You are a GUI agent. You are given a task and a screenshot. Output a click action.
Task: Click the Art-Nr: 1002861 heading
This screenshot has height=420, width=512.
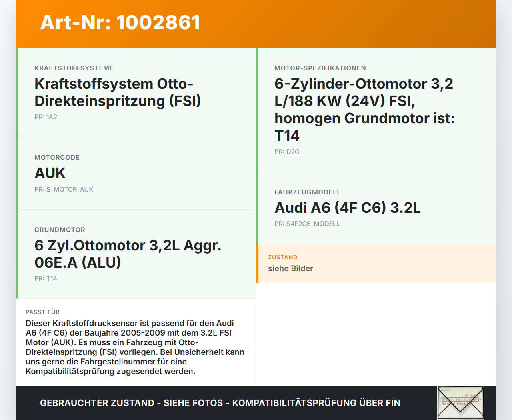[x=120, y=22]
